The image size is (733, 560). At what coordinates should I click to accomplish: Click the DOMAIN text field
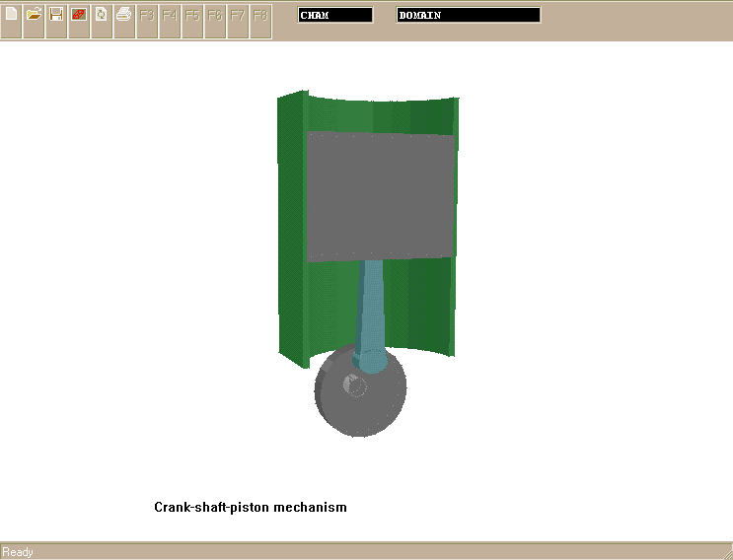tap(469, 15)
